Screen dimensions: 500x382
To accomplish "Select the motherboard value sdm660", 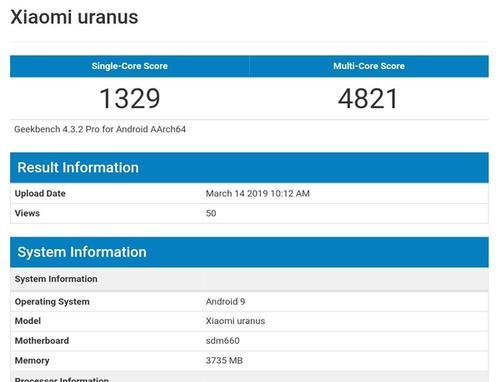I will pyautogui.click(x=223, y=341).
